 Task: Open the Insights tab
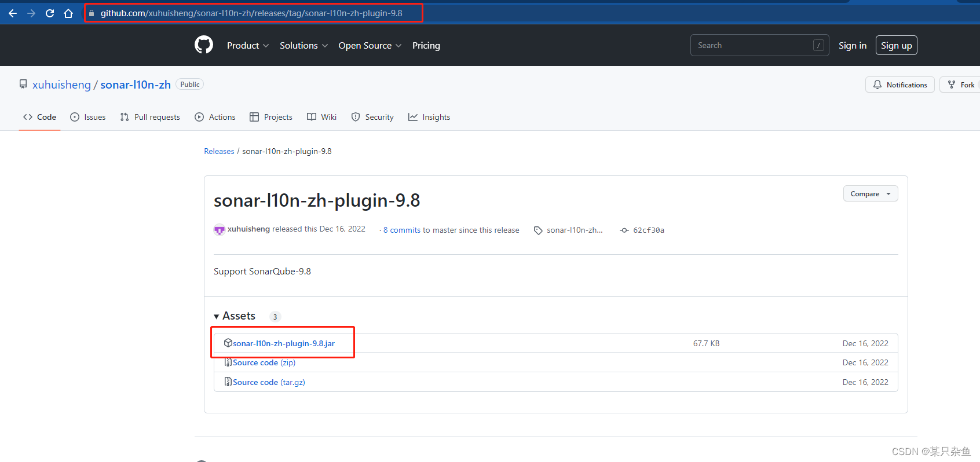(429, 117)
